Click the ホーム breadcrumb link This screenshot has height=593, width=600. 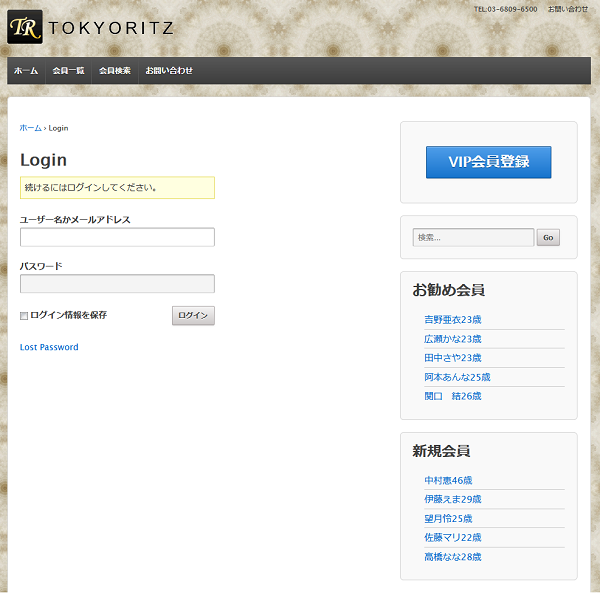coord(30,128)
